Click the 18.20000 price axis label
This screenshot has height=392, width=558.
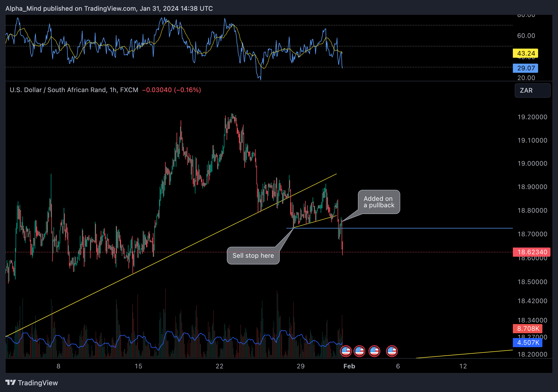[532, 354]
